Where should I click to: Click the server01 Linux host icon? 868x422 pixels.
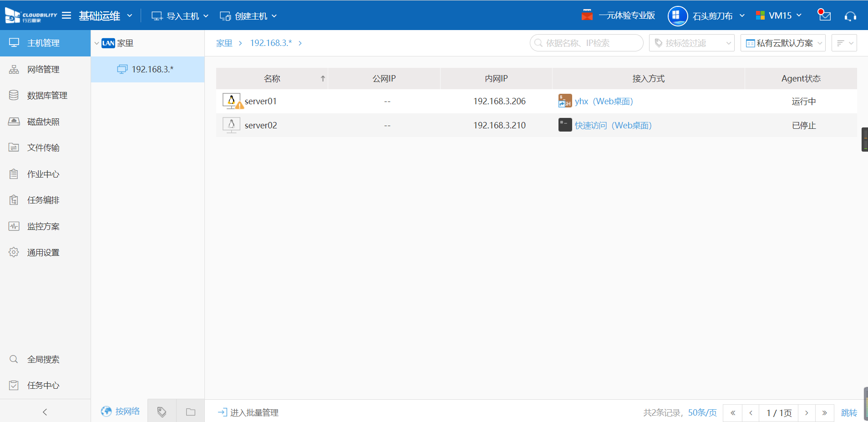click(232, 101)
